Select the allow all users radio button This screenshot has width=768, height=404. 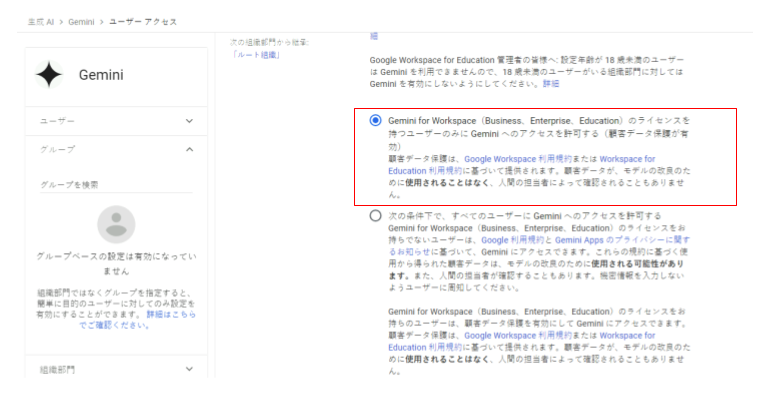coord(375,215)
